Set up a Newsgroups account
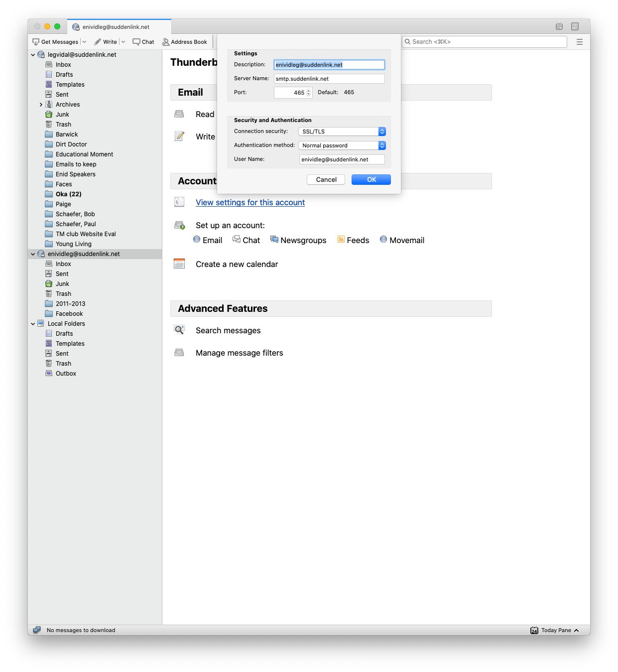 (x=298, y=240)
